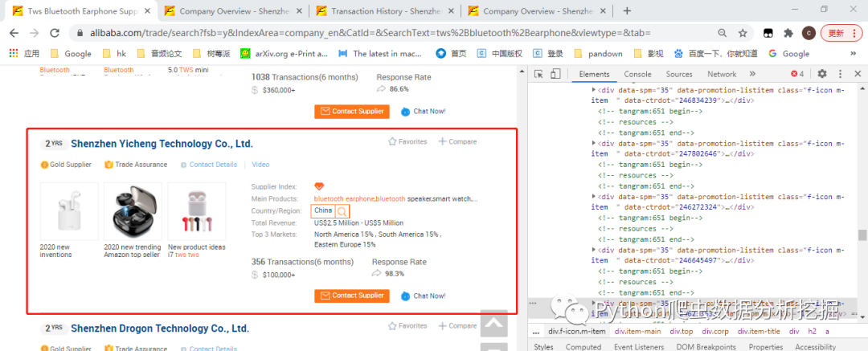Open DOM Breakpoints pane
868x351 pixels.
pyautogui.click(x=706, y=346)
